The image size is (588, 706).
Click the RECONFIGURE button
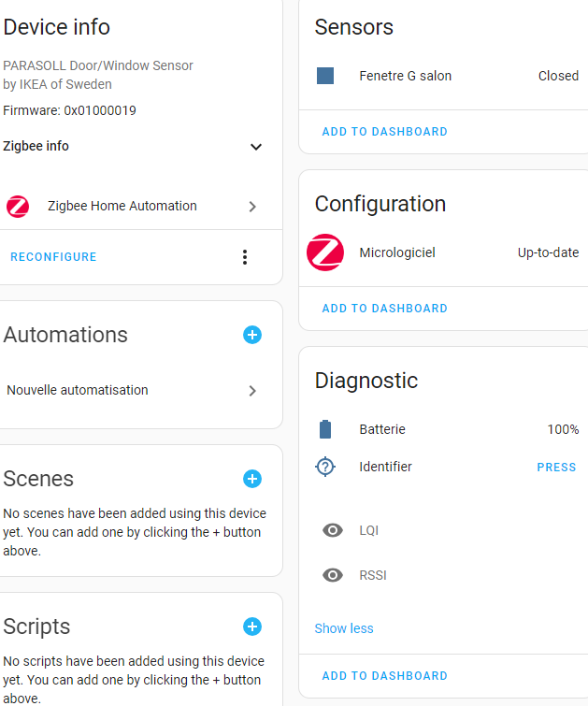53,256
